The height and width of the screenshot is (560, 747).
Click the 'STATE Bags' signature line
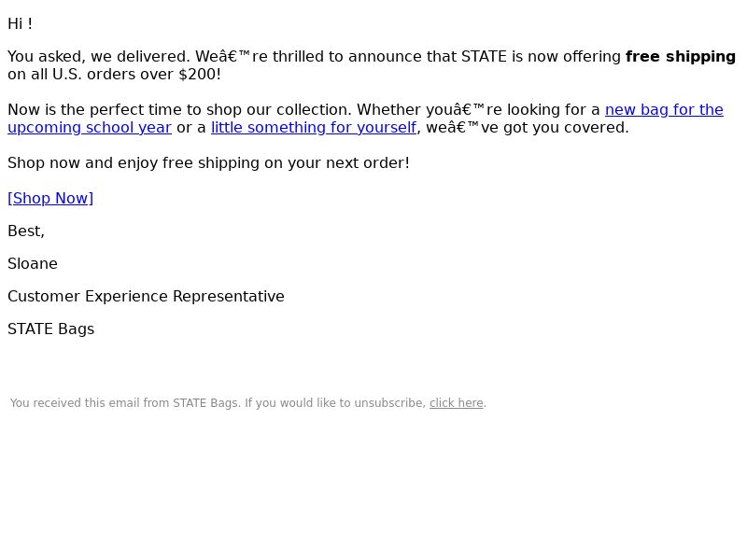coord(51,329)
